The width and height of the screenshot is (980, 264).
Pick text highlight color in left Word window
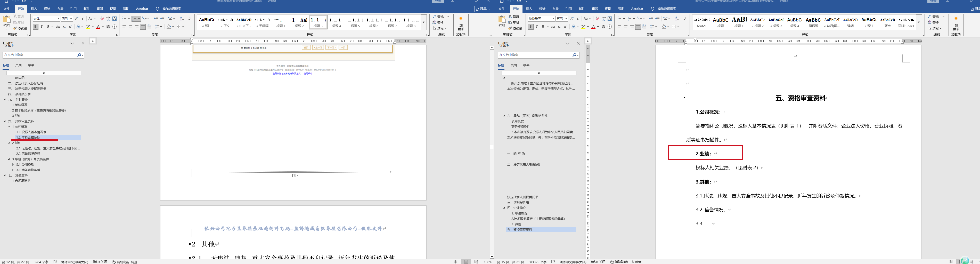coord(88,27)
